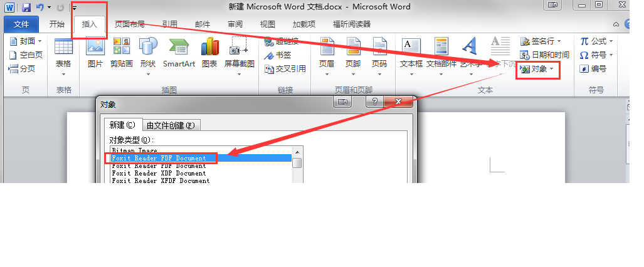Select the 新建 tab in 对象 dialog
Screen dimensions: 644x267
[122, 125]
